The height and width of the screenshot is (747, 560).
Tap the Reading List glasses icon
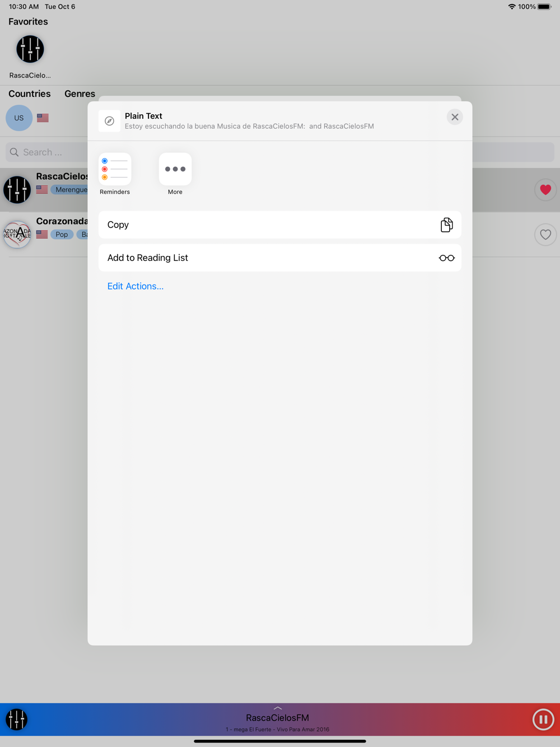446,258
